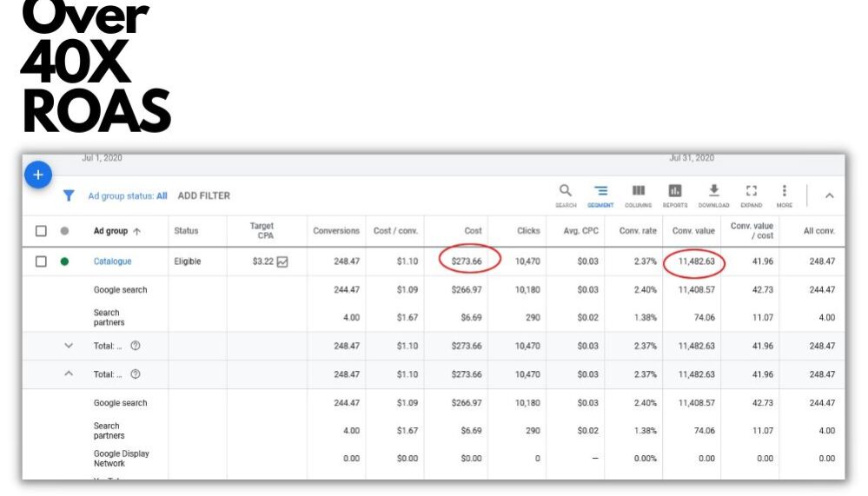868x496 pixels.
Task: Open the Reports icon
Action: (675, 192)
